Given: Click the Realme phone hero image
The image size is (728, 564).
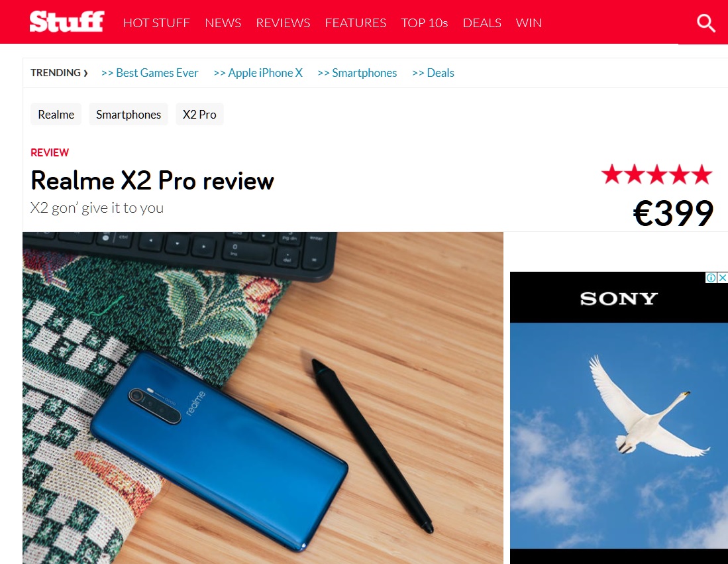Looking at the screenshot, I should coord(263,398).
